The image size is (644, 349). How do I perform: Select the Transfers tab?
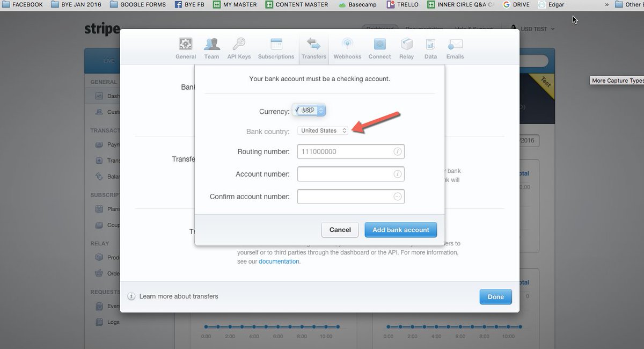pyautogui.click(x=314, y=48)
